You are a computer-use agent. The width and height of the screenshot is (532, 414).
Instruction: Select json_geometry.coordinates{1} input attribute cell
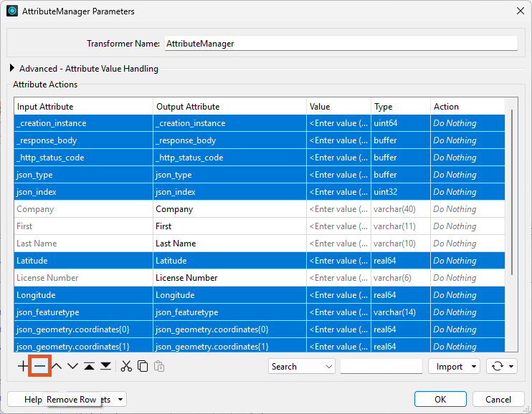[x=83, y=345]
